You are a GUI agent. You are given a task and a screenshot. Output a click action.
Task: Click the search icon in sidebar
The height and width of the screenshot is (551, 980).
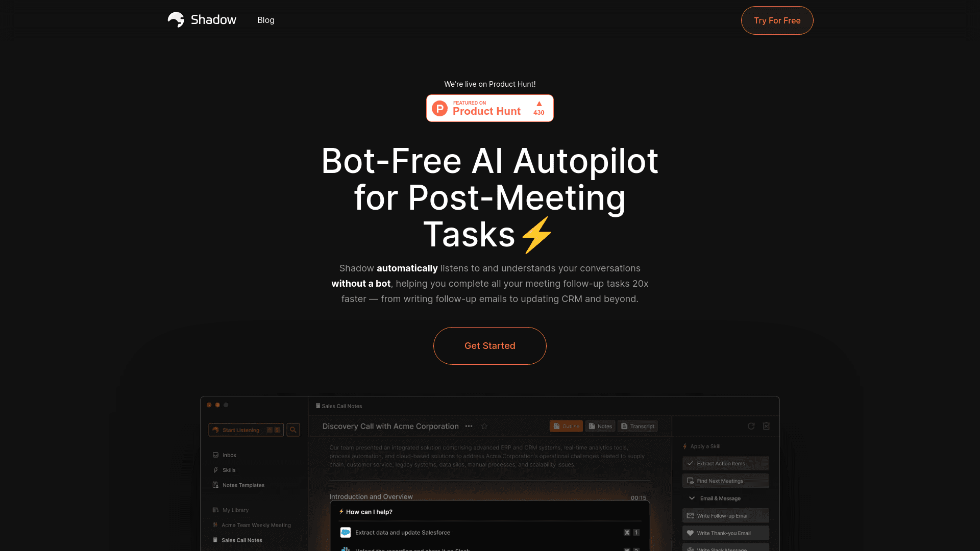point(293,430)
